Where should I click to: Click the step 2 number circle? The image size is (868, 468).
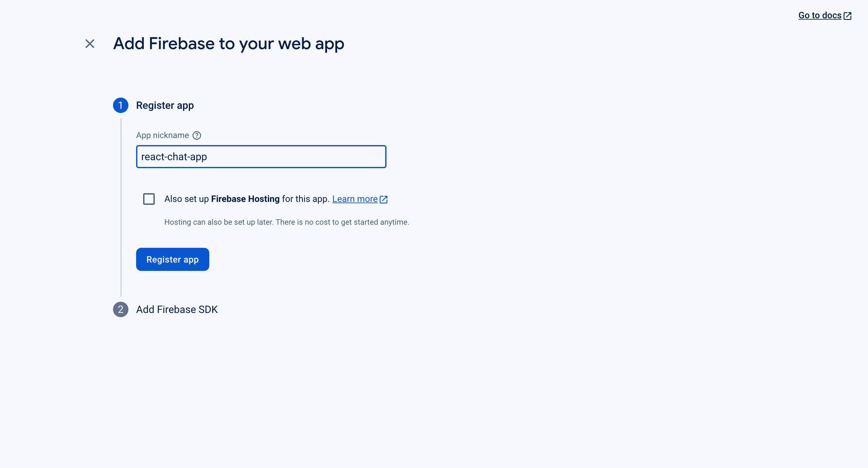120,309
